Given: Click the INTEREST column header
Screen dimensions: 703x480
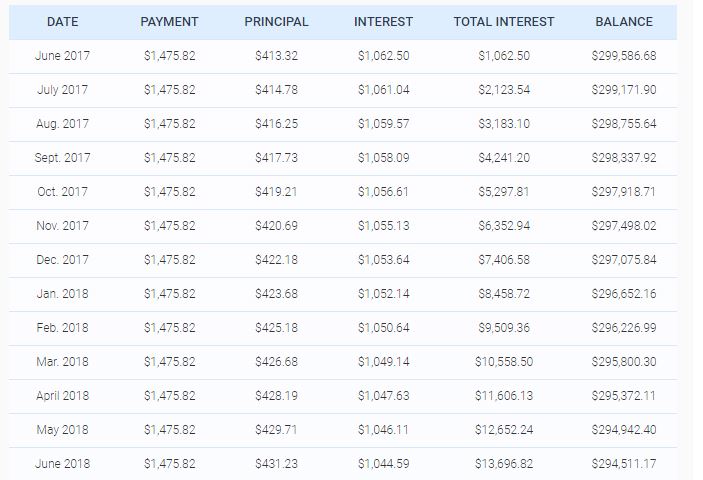Looking at the screenshot, I should coord(383,22).
